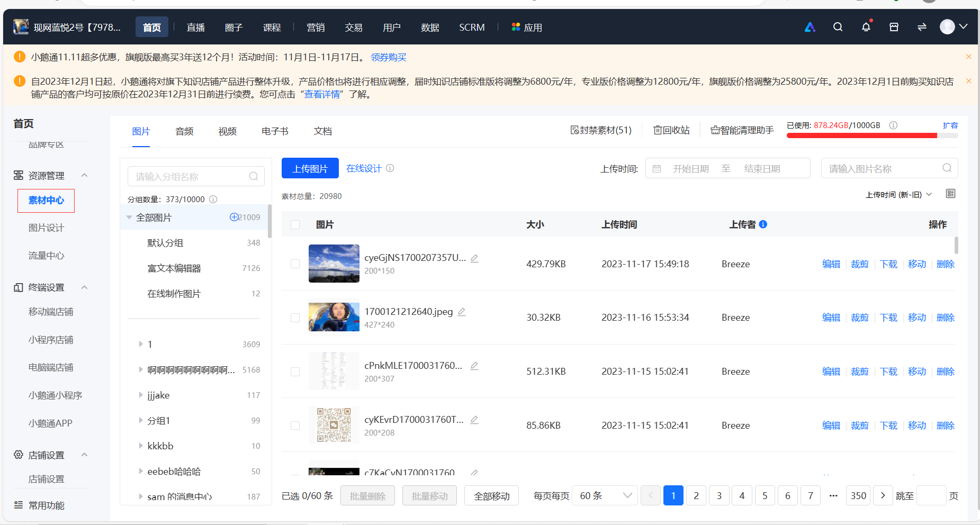The height and width of the screenshot is (525, 980).
Task: Toggle the list view layout icon
Action: (951, 194)
